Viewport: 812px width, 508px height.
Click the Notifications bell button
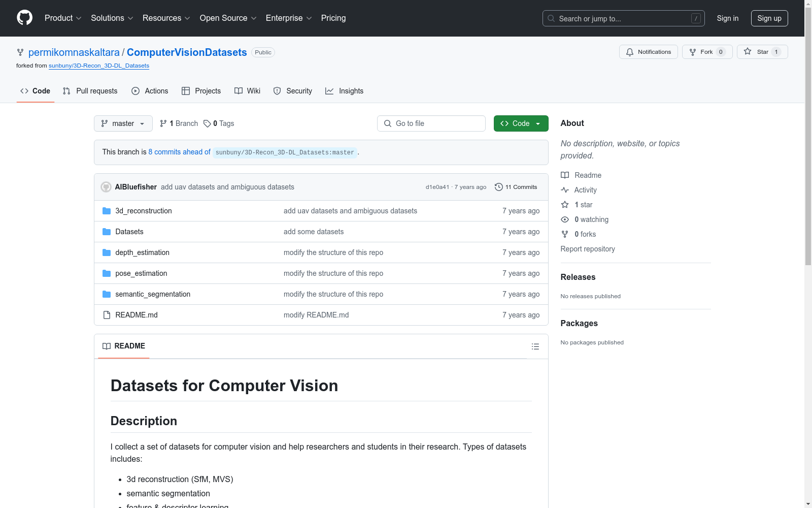point(648,52)
